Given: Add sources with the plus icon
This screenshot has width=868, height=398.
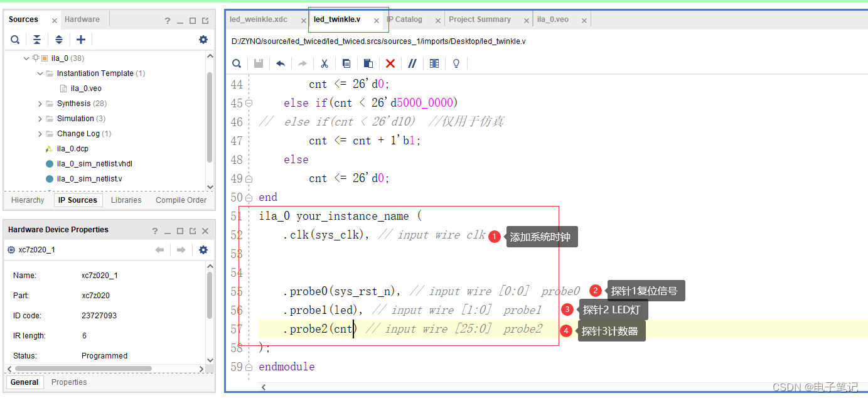Looking at the screenshot, I should [81, 40].
